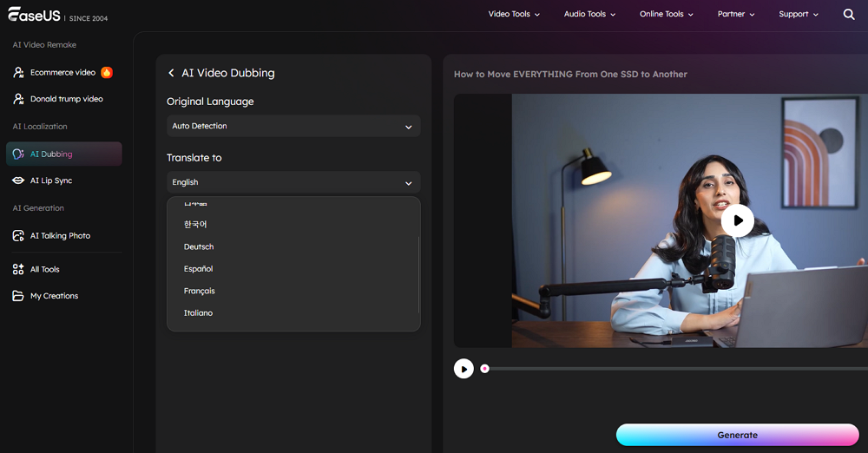Click the language list scrollbar
868x453 pixels.
(x=418, y=273)
